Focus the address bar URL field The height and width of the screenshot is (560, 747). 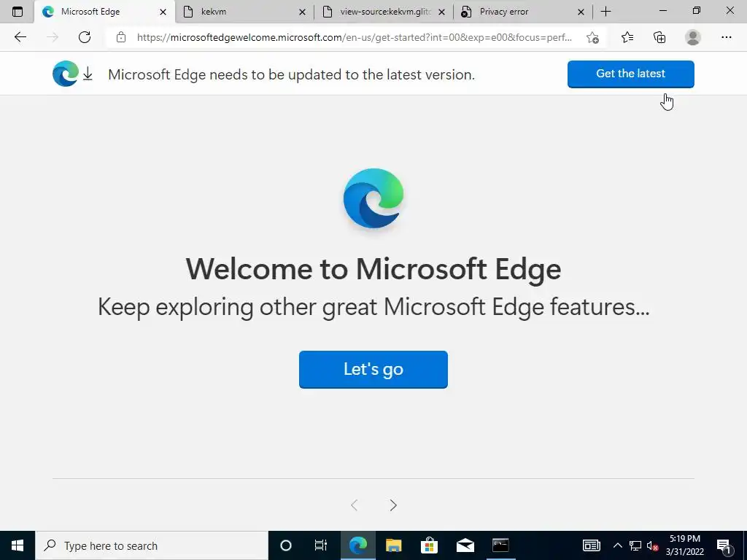tap(355, 37)
